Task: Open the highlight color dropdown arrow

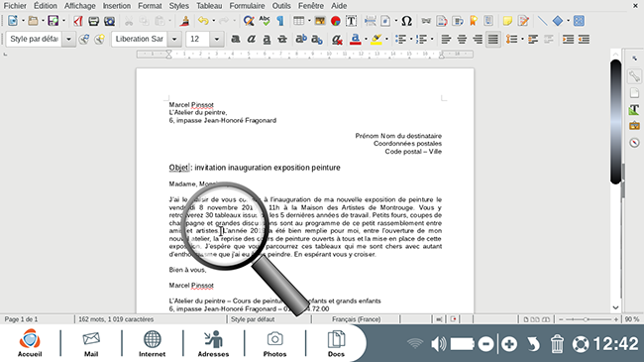Action: pos(386,39)
